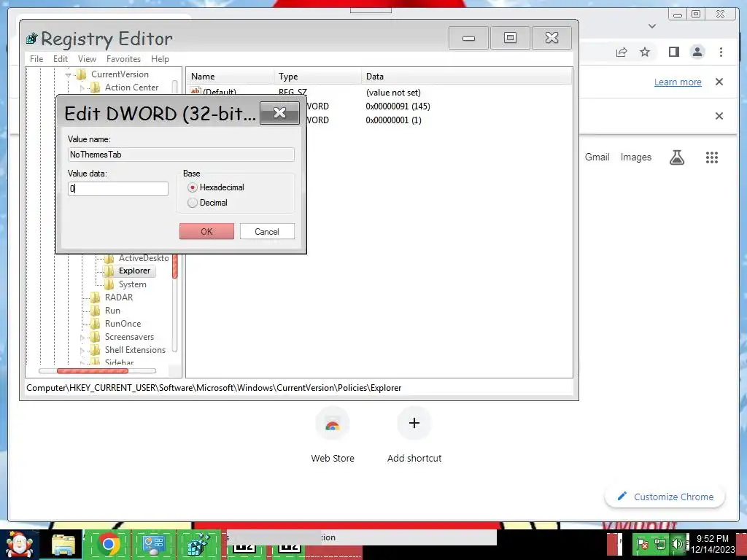Image resolution: width=747 pixels, height=560 pixels.
Task: Open the Help menu in Registry Editor
Action: 160,59
